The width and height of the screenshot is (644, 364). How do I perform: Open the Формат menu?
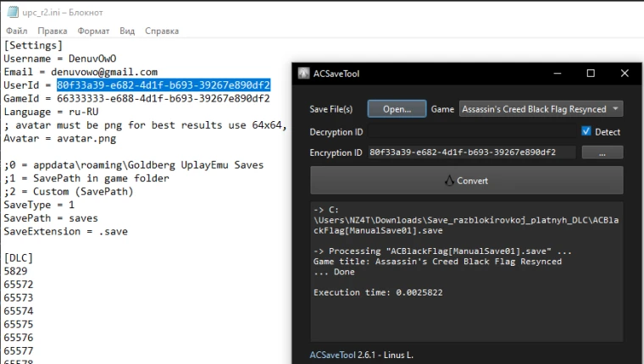[94, 30]
